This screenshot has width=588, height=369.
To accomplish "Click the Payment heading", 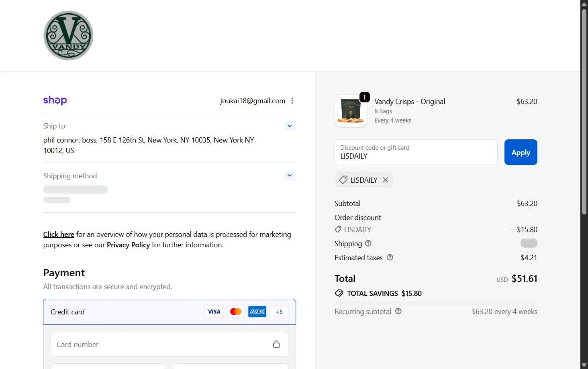I will (64, 273).
